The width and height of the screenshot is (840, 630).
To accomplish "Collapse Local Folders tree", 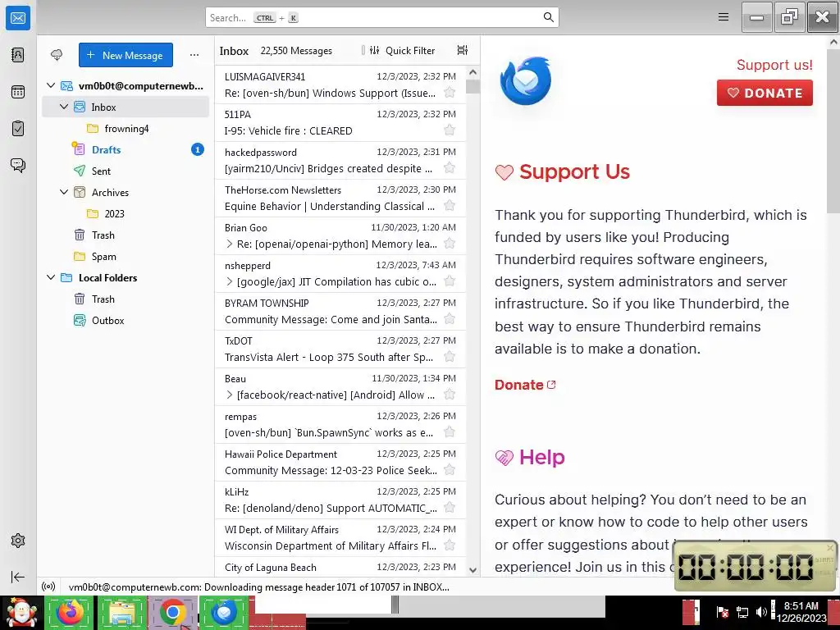I will (x=51, y=277).
